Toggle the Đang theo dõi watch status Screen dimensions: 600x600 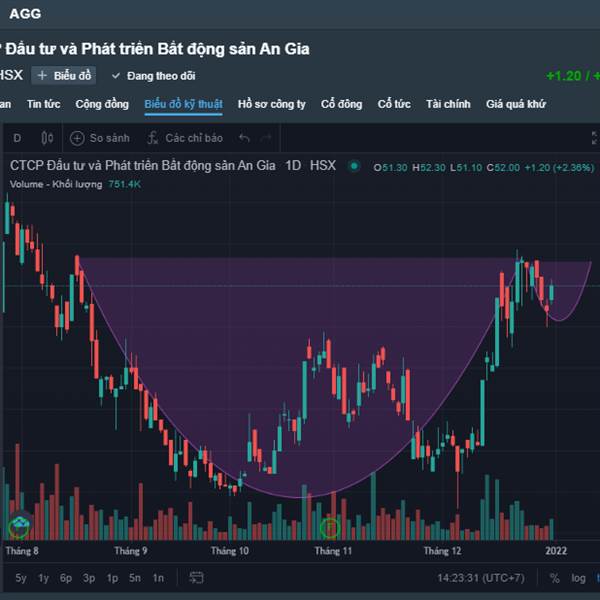tap(153, 76)
